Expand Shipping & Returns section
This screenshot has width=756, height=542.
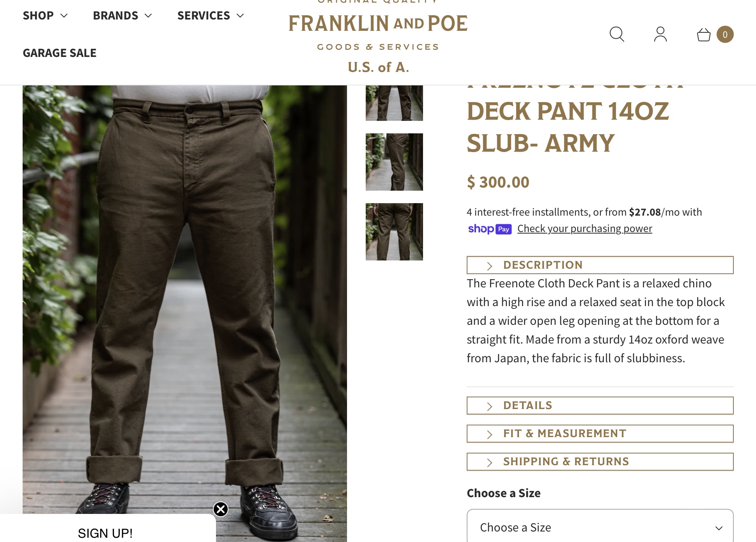point(600,462)
